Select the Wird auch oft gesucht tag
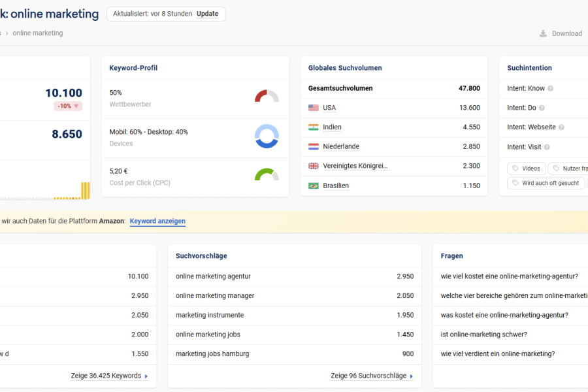The width and height of the screenshot is (588, 392). pyautogui.click(x=546, y=183)
